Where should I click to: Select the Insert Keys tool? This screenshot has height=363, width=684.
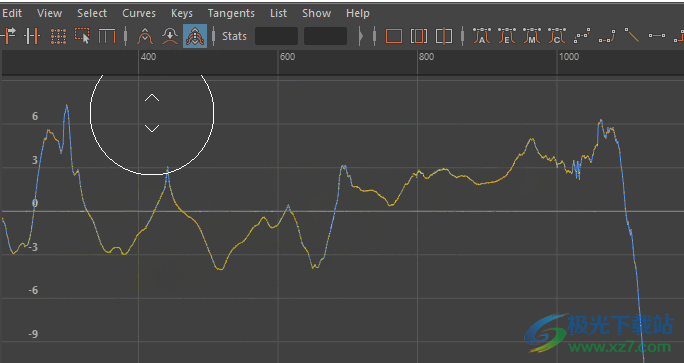32,36
